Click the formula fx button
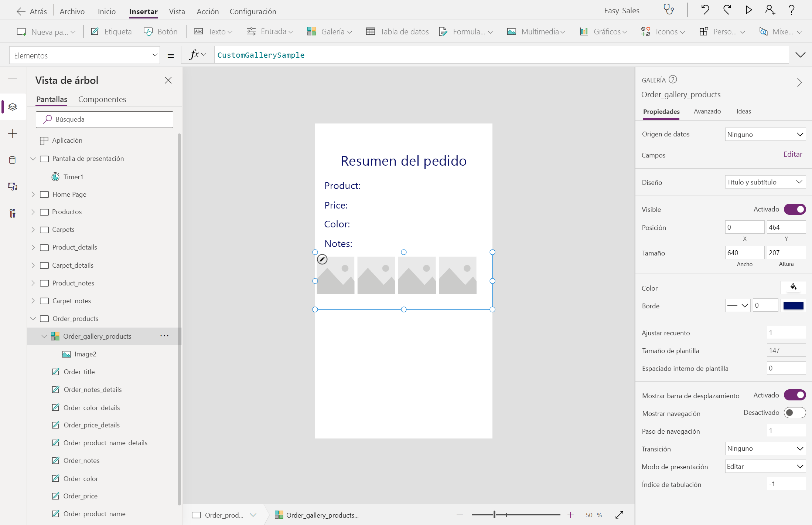 [x=198, y=55]
